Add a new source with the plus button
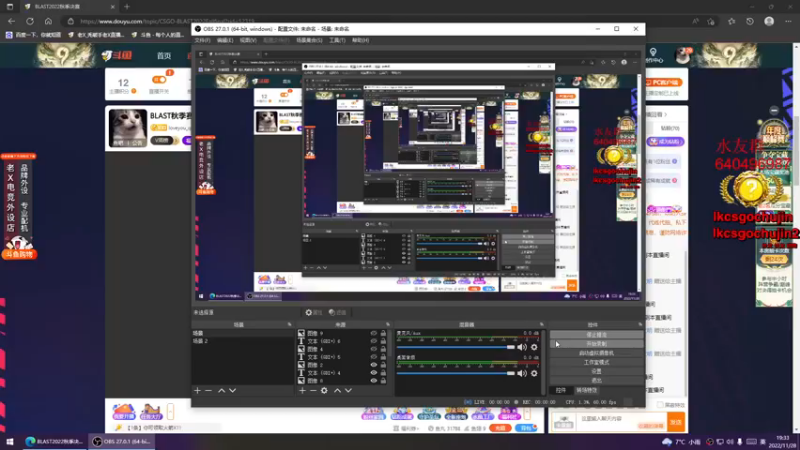Viewport: 800px width, 450px height. tap(302, 390)
